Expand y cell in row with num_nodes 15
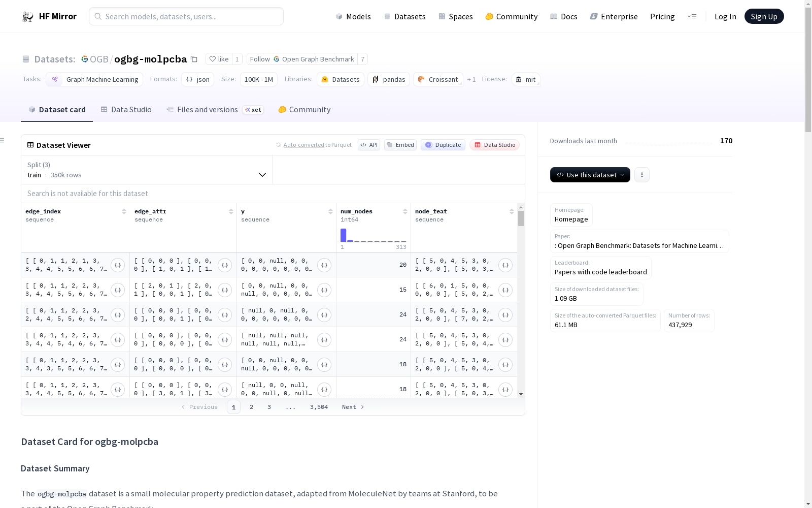The width and height of the screenshot is (812, 508). pyautogui.click(x=324, y=290)
